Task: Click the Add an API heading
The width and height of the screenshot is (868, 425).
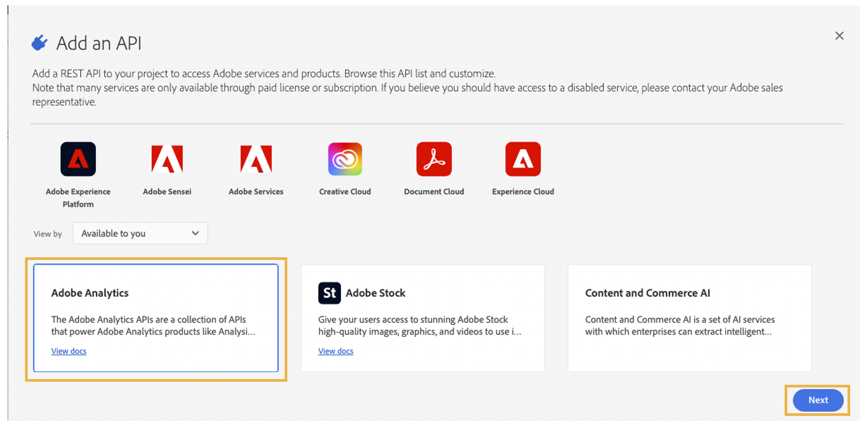Action: pyautogui.click(x=99, y=43)
